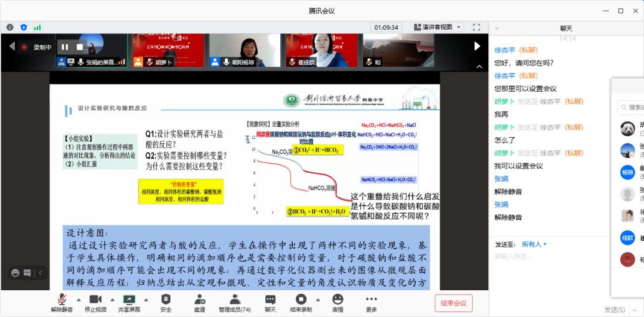The width and height of the screenshot is (644, 317).
Task: Pause the recording in 录制中 bar
Action: pyautogui.click(x=65, y=47)
